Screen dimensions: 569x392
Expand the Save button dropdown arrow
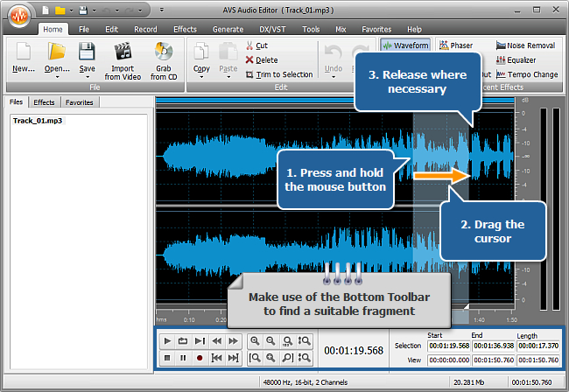point(87,77)
